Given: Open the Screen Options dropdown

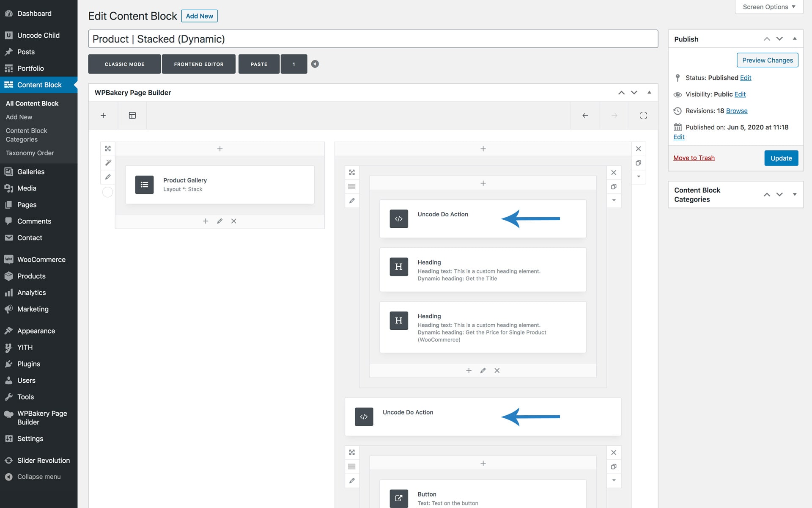Looking at the screenshot, I should (x=769, y=7).
